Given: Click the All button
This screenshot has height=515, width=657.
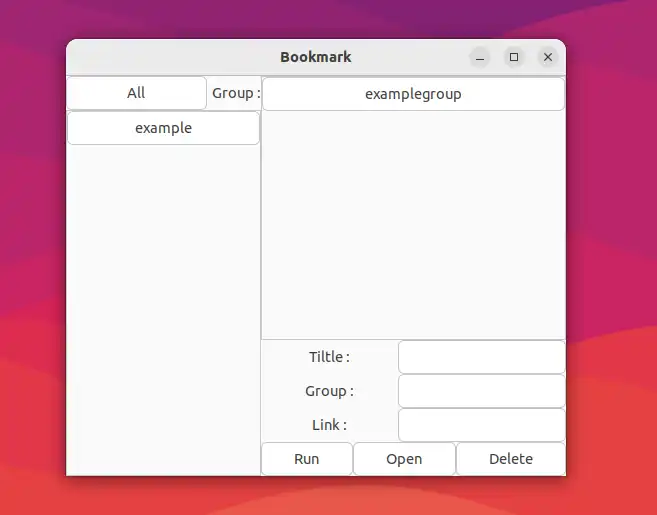Looking at the screenshot, I should [137, 93].
